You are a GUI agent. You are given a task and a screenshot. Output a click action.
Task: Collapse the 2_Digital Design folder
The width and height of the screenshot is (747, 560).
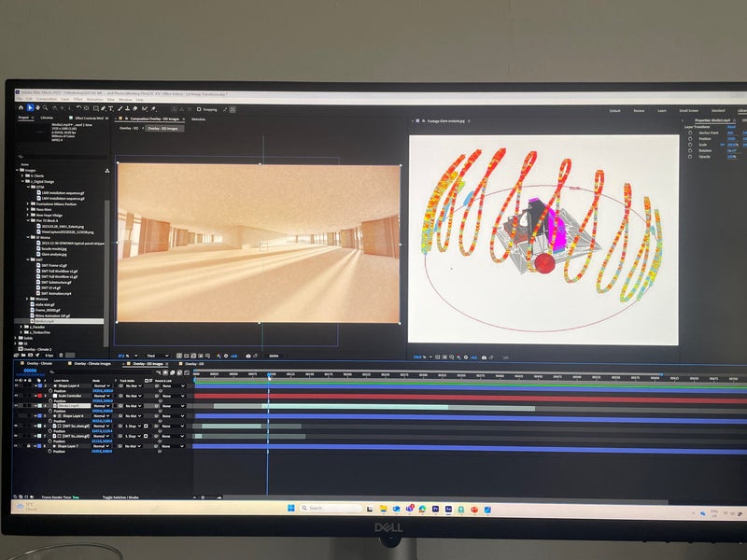click(x=22, y=181)
